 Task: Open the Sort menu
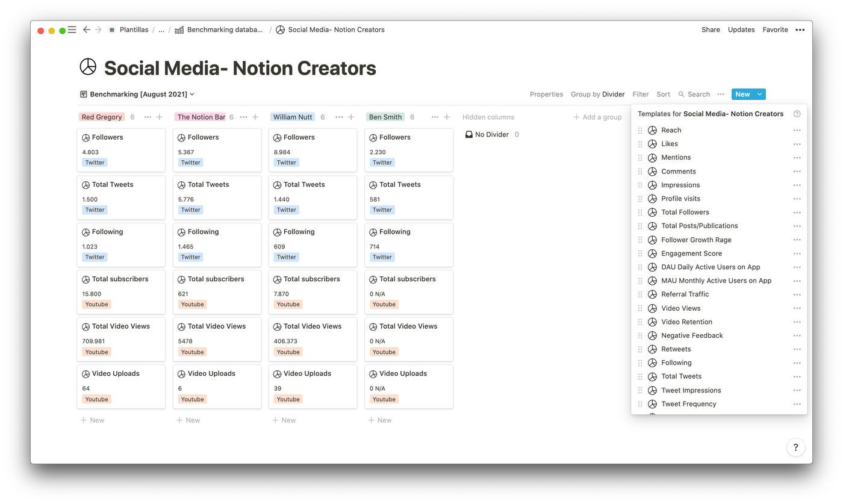pyautogui.click(x=663, y=94)
